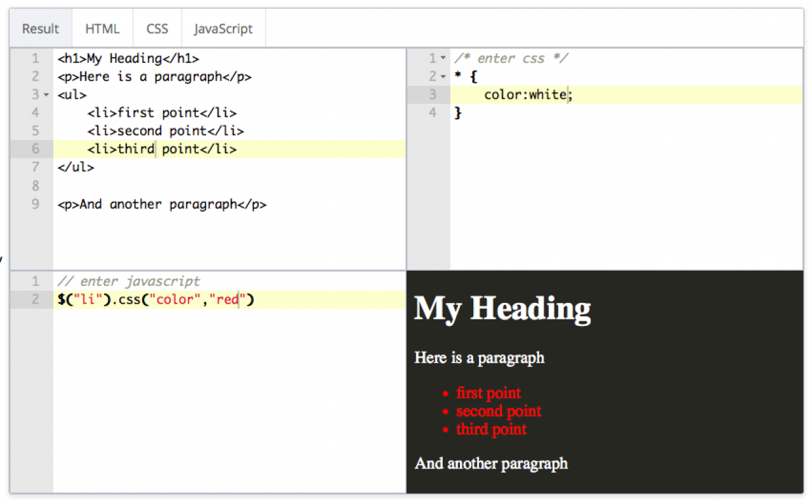Viewport: 812px width, 504px height.
Task: Select the CSS tab
Action: (x=157, y=29)
